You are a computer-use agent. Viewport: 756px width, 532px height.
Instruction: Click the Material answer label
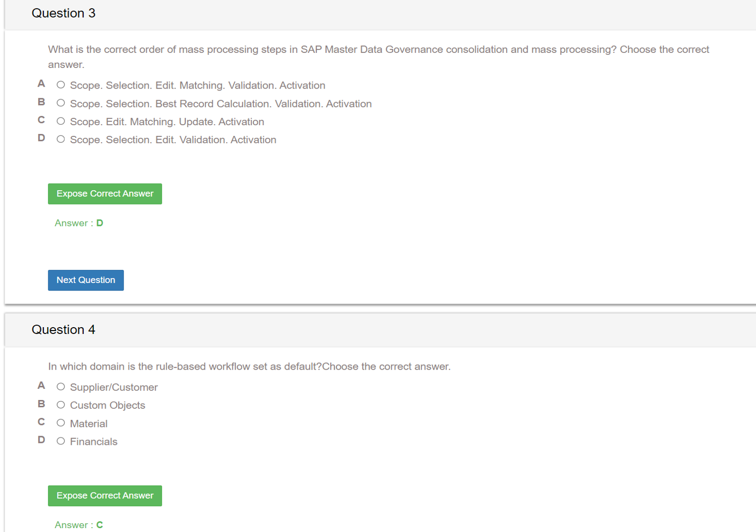pyautogui.click(x=89, y=423)
